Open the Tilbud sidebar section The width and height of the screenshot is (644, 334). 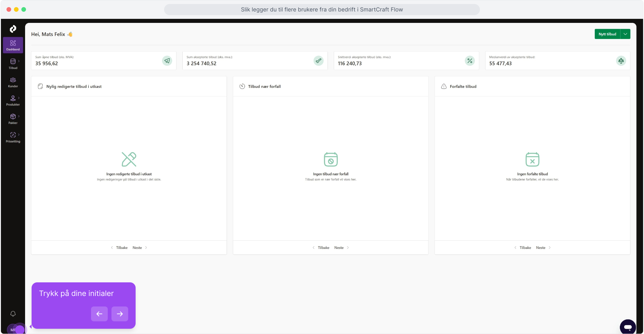pyautogui.click(x=13, y=64)
